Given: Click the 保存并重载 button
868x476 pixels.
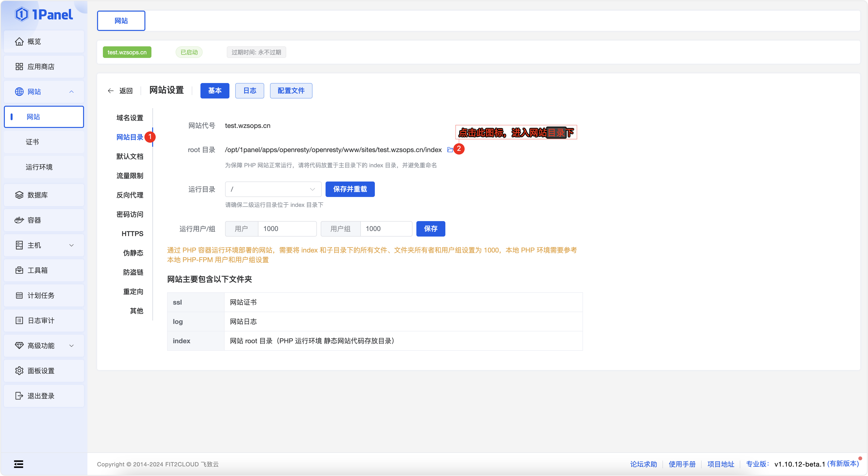Looking at the screenshot, I should click(x=350, y=189).
